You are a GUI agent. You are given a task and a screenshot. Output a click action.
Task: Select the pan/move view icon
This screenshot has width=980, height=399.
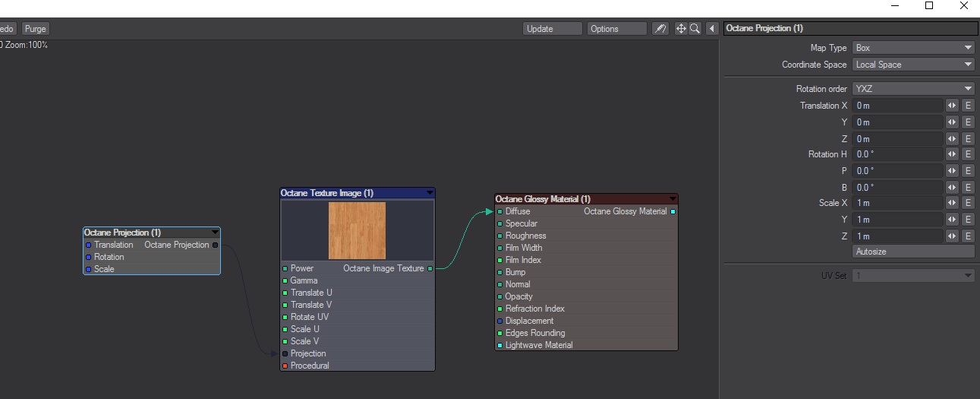coord(681,29)
